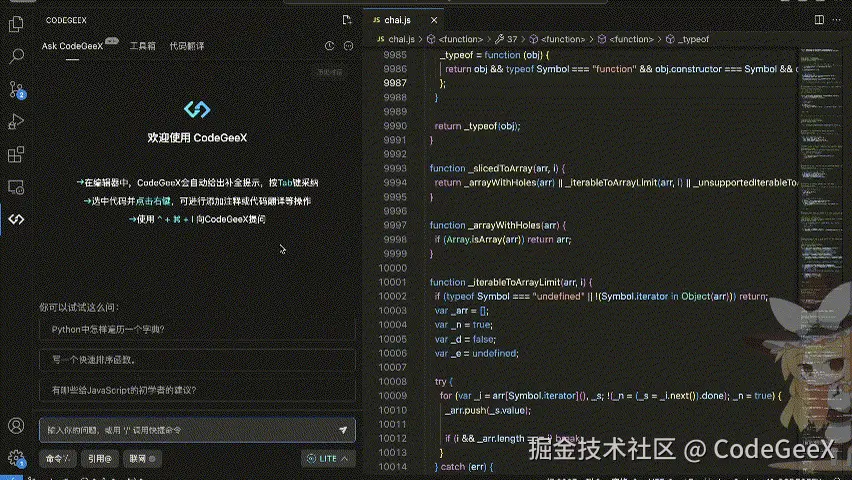Click the 引用@ reference button
The height and width of the screenshot is (480, 852).
(x=100, y=459)
